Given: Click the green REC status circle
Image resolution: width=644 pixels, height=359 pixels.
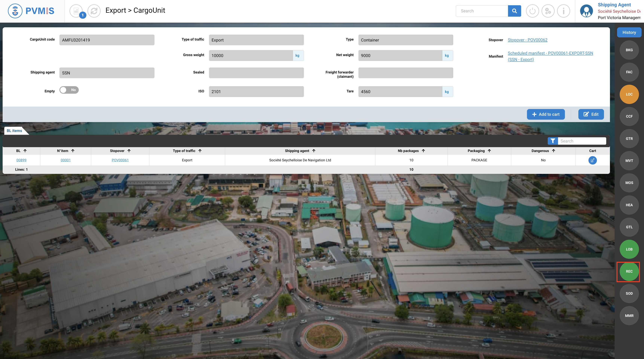Looking at the screenshot, I should [629, 271].
